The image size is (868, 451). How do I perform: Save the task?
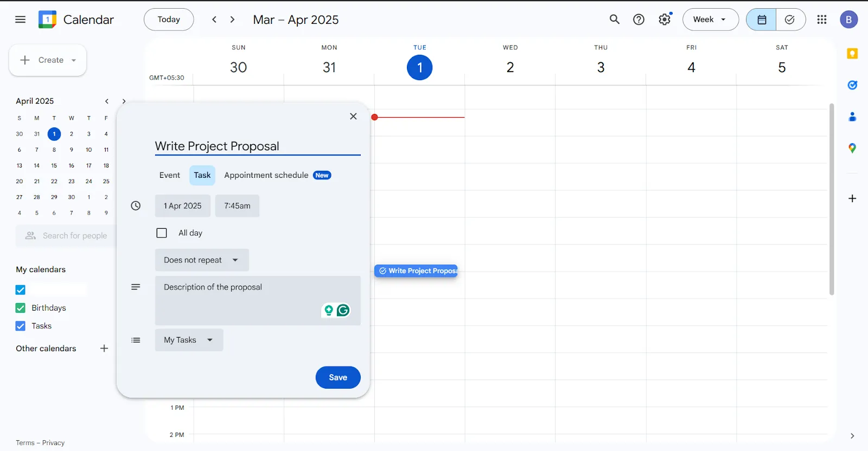coord(338,377)
